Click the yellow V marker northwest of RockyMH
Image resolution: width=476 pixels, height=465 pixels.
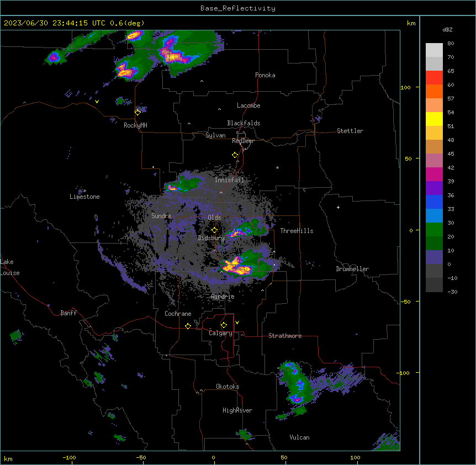click(x=97, y=102)
